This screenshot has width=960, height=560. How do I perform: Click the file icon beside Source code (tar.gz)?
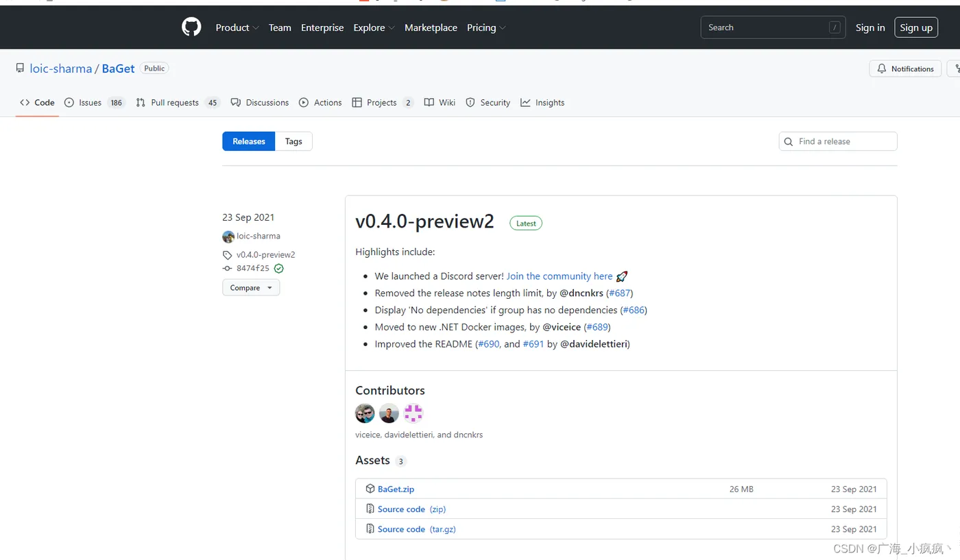(x=370, y=528)
